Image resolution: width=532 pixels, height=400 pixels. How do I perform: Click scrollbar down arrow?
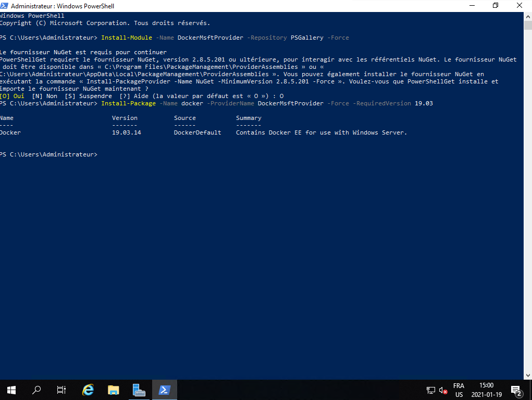528,375
